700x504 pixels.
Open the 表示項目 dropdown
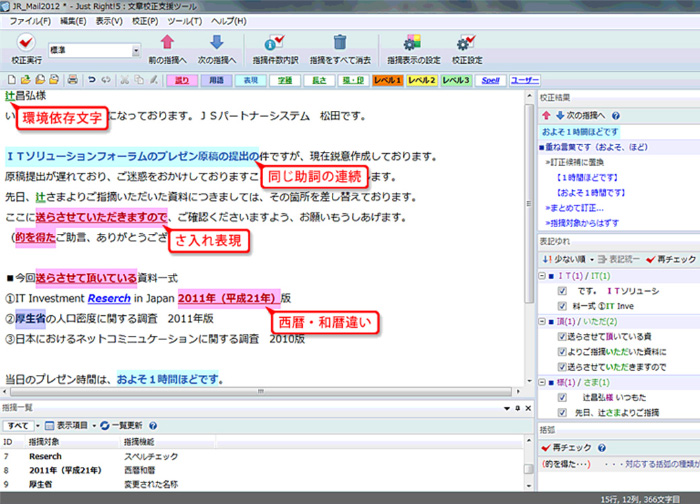94,426
